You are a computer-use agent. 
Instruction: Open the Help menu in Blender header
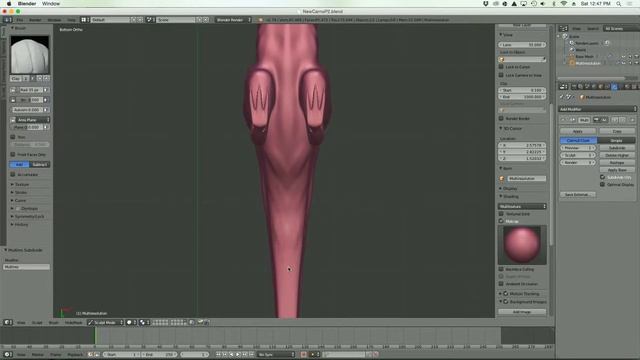(x=71, y=20)
